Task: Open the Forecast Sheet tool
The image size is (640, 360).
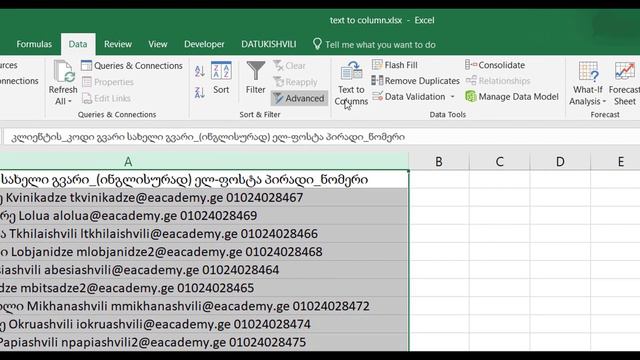Action: (624, 84)
